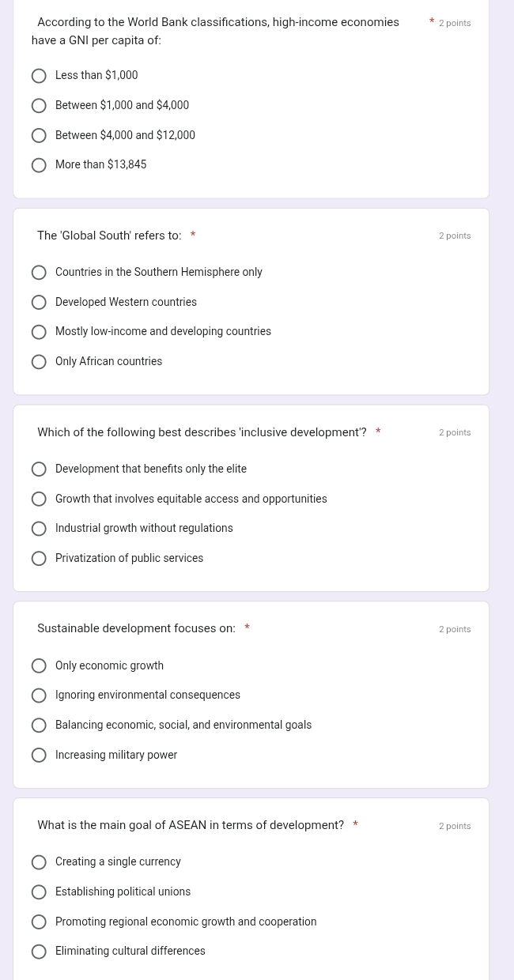Select 'Eliminating cultural differences' option

coord(39,952)
